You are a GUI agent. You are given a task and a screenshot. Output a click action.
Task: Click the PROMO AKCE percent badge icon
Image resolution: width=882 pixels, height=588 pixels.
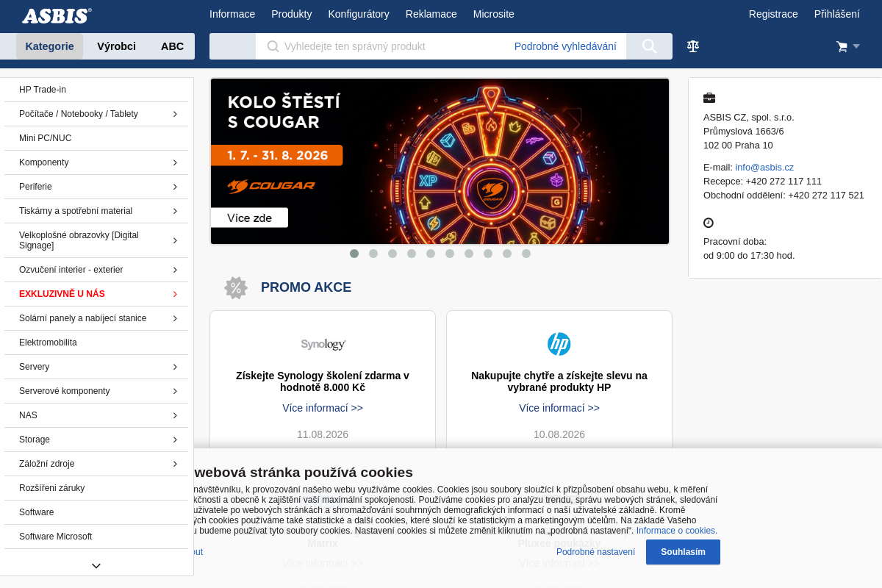tap(236, 287)
